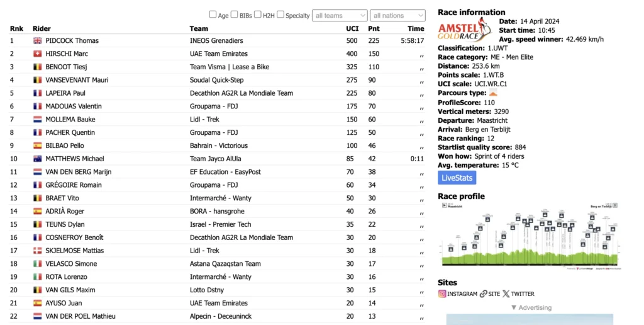The width and height of the screenshot is (644, 325).
Task: Open the BORA - hansgrohe team link
Action: coord(217,211)
